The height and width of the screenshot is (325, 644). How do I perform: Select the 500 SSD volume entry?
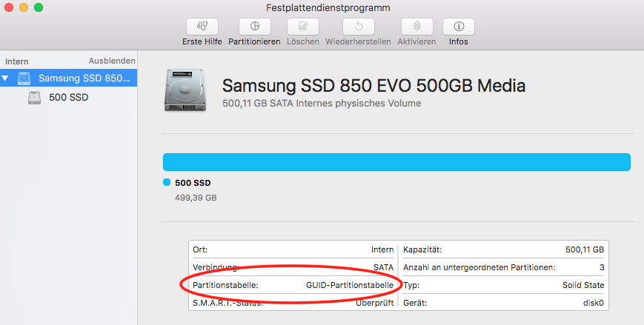[x=69, y=98]
